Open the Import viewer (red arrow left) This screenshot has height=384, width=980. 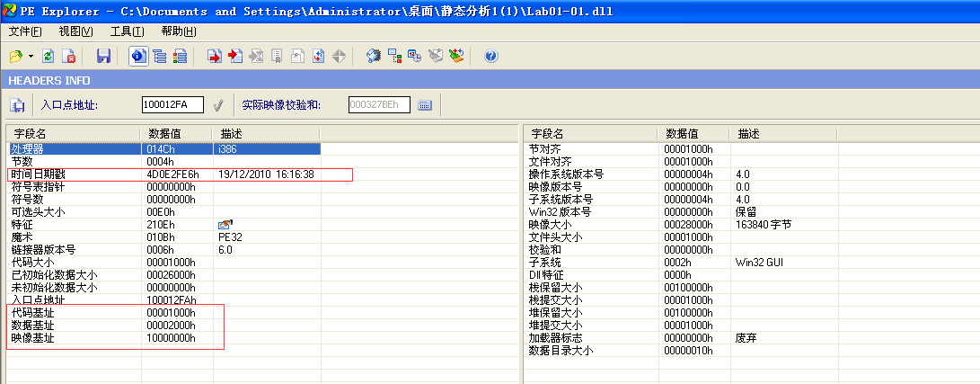tap(235, 57)
